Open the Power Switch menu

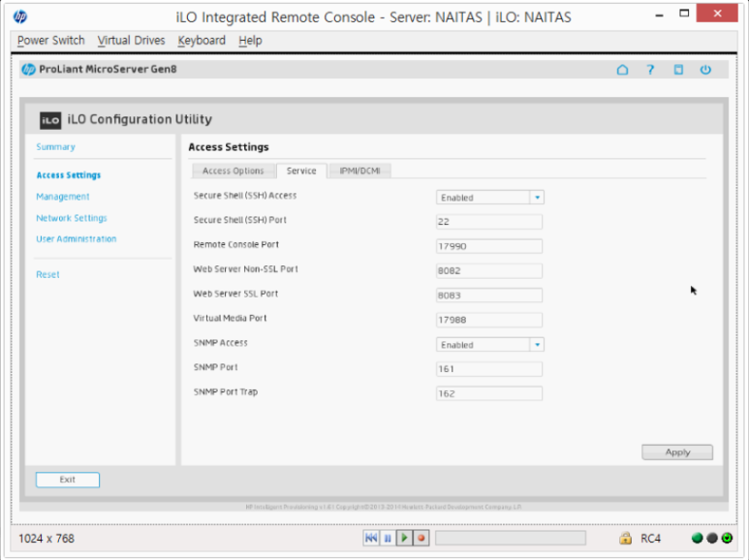[51, 41]
